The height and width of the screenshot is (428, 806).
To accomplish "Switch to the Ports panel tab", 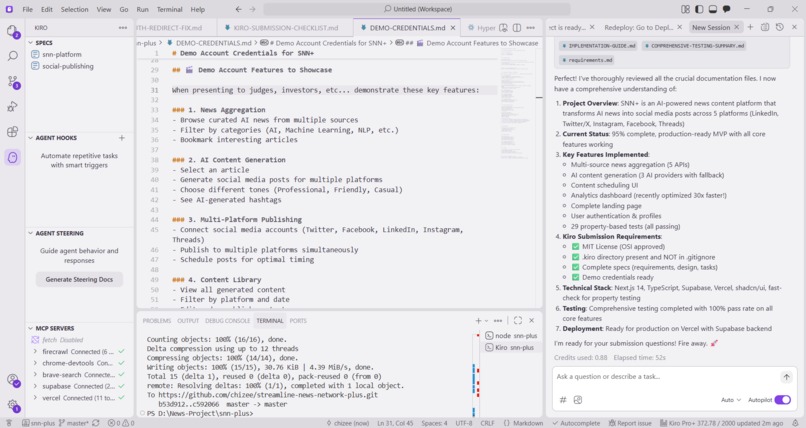I will 298,321.
